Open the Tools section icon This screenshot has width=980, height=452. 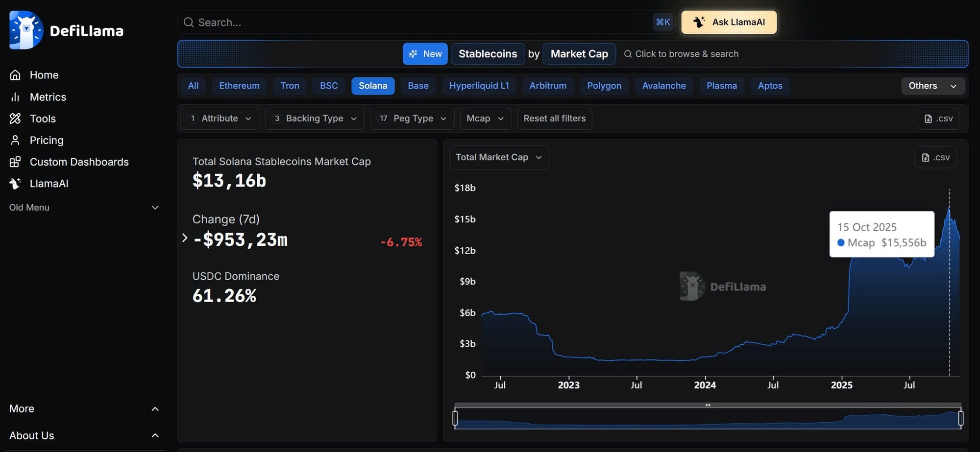pyautogui.click(x=15, y=119)
